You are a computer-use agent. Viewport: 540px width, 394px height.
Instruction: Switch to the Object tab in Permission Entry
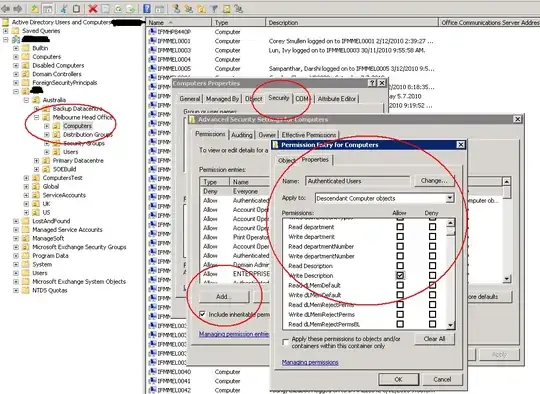(287, 160)
